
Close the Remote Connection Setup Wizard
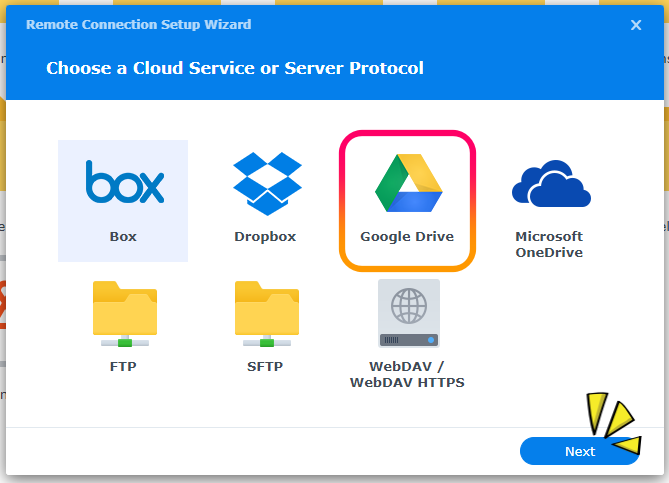(636, 25)
